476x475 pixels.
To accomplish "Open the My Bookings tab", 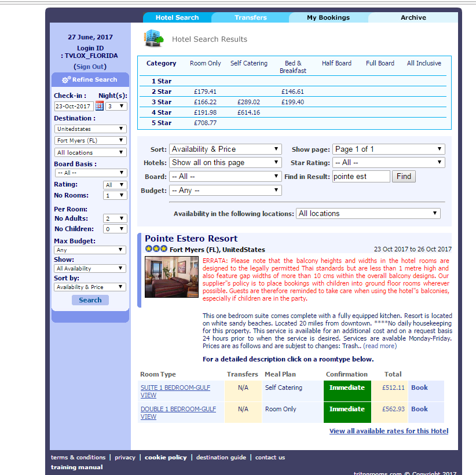I will pos(328,17).
